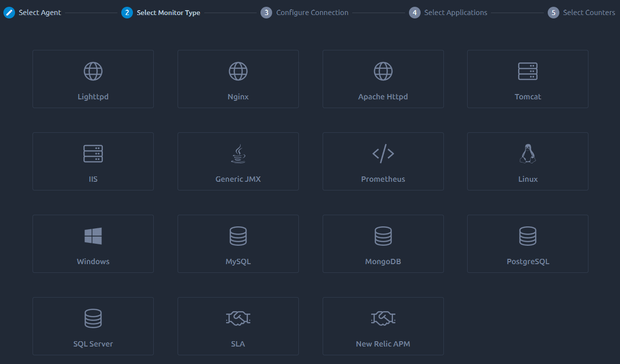Click the step 2 number circle

point(127,13)
